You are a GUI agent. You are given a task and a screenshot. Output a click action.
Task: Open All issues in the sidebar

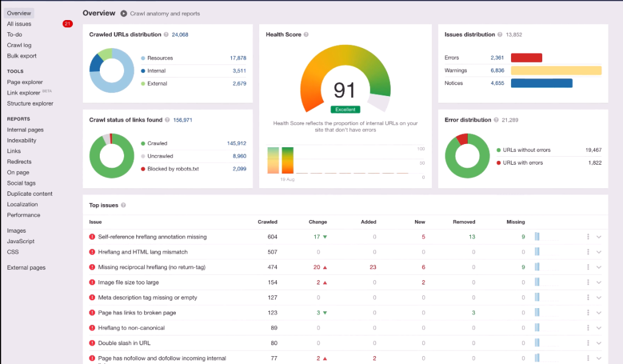(x=19, y=24)
